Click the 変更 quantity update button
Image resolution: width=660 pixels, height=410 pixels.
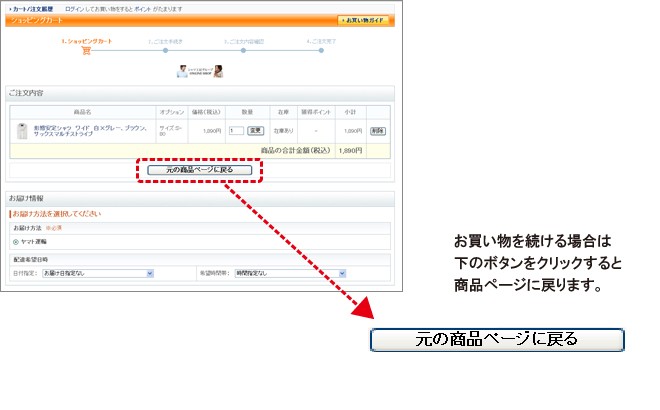pyautogui.click(x=255, y=131)
